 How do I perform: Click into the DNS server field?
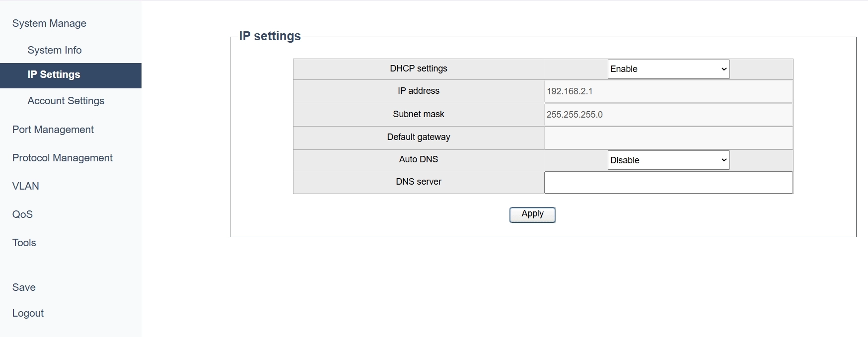coord(668,182)
